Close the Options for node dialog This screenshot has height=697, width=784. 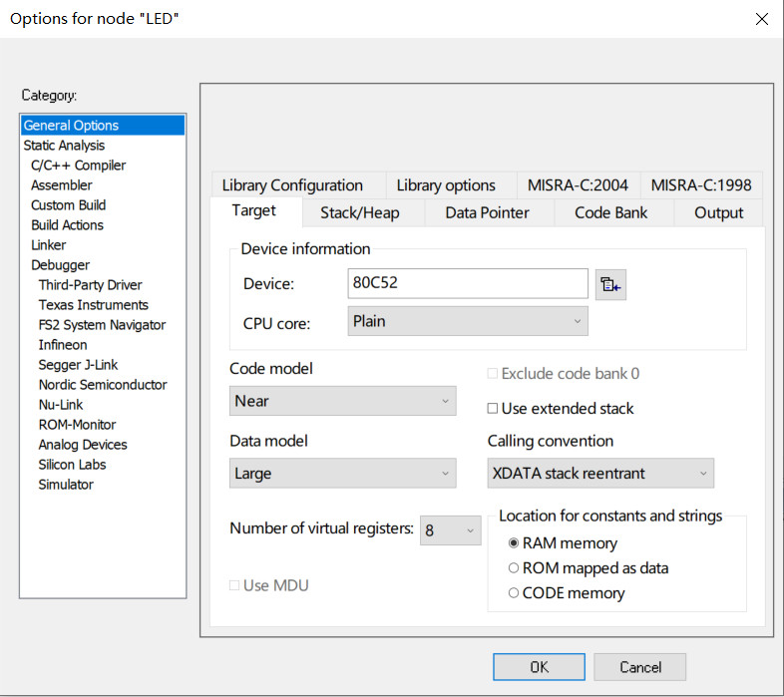761,19
